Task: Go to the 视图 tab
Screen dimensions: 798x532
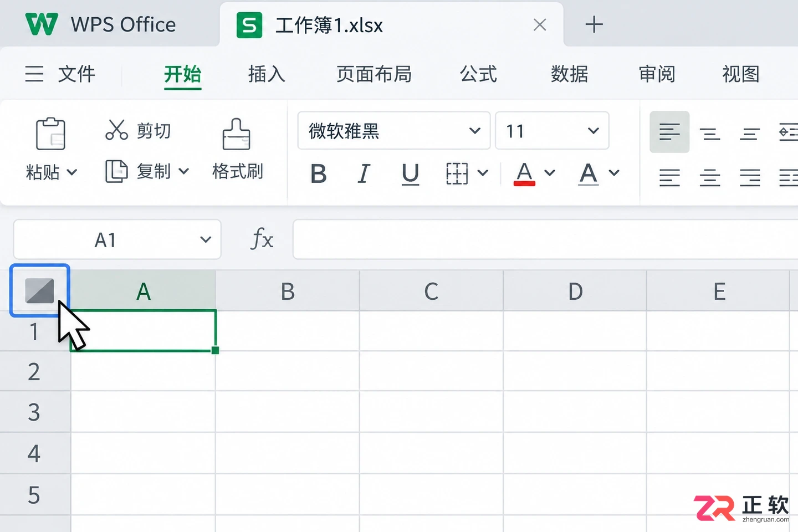Action: tap(741, 74)
